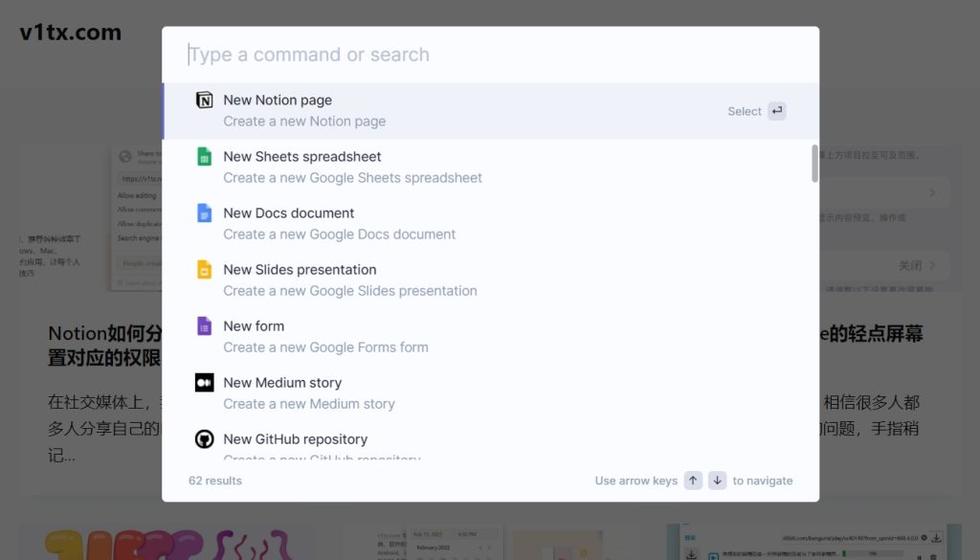
Task: Click the results list scrollbar thumb
Action: pyautogui.click(x=814, y=164)
